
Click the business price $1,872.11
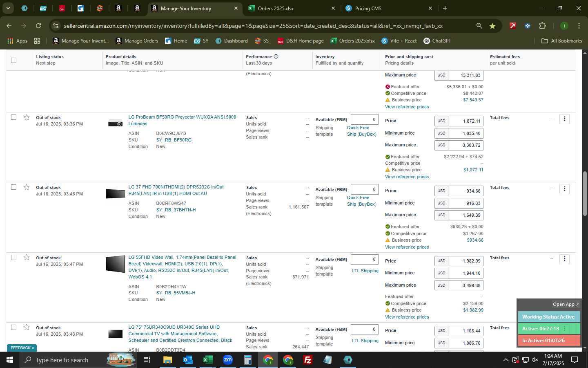(473, 170)
